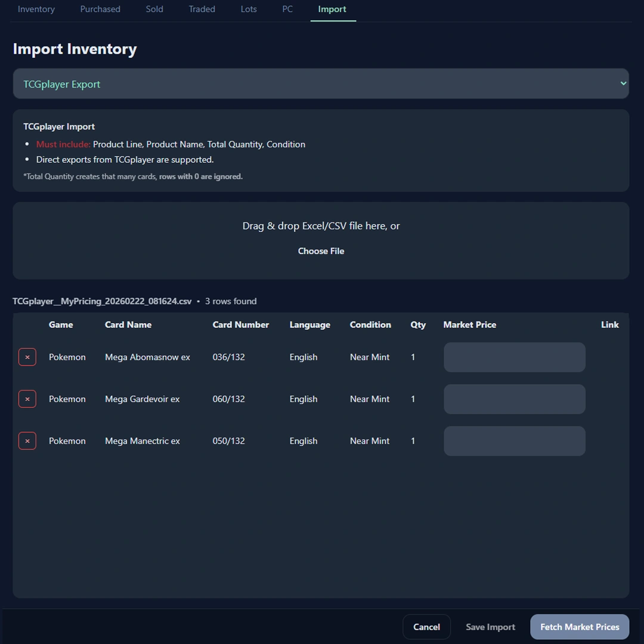644x644 pixels.
Task: Focus Market Price field for Mega Abomasnow ex
Action: tap(514, 357)
